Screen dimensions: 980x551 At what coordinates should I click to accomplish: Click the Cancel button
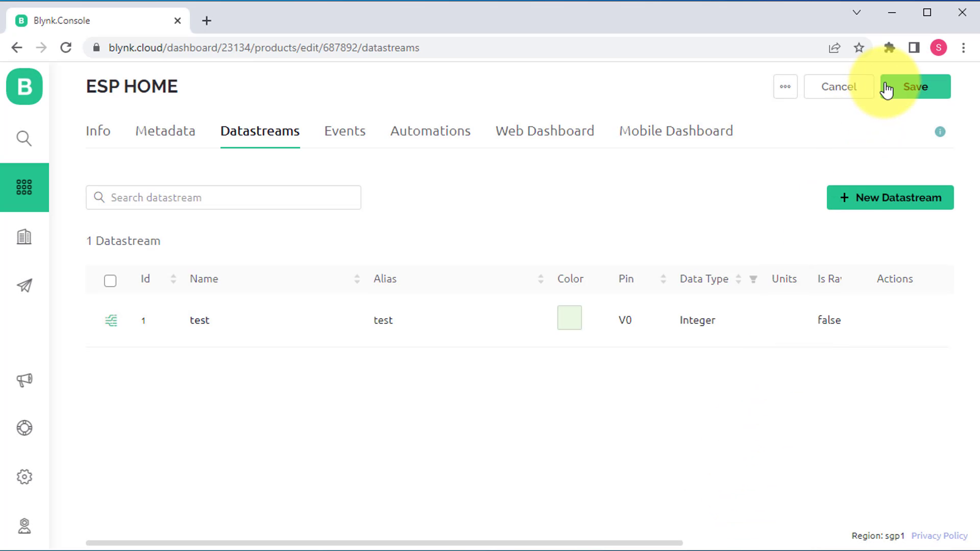pyautogui.click(x=839, y=87)
